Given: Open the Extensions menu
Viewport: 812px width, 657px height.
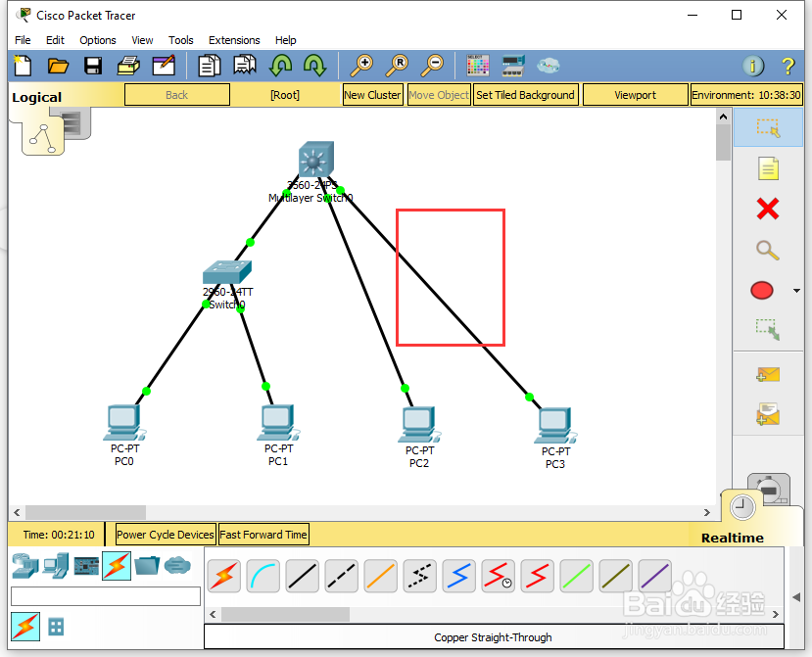Looking at the screenshot, I should (x=234, y=40).
